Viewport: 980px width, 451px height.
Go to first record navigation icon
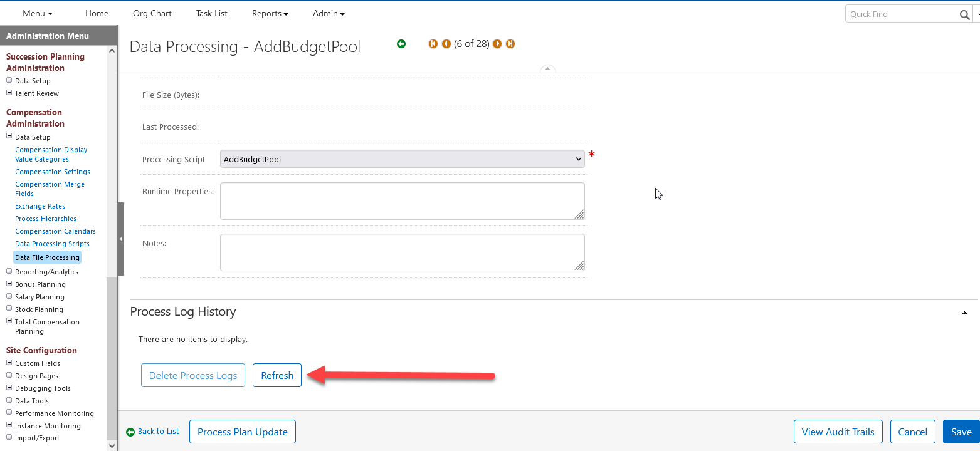tap(433, 44)
